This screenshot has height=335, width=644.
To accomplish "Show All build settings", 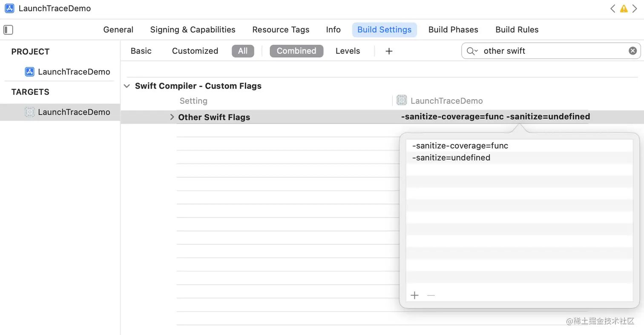I will tap(243, 51).
